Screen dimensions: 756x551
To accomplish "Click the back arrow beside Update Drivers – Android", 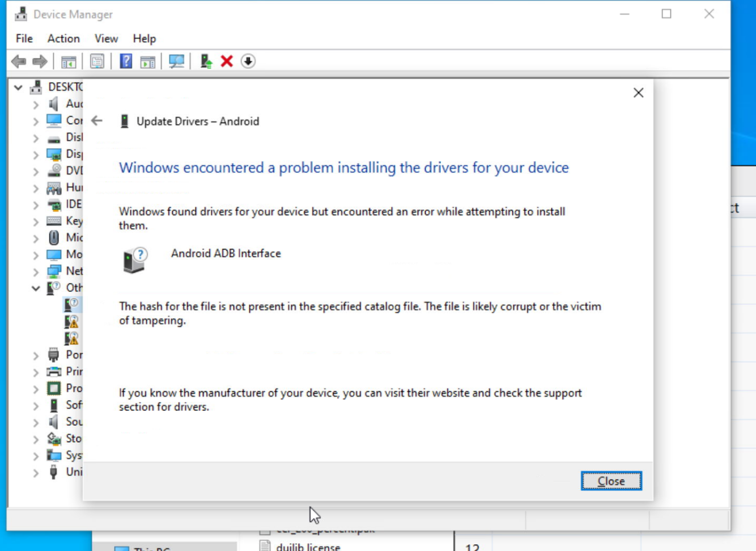I will pos(97,121).
